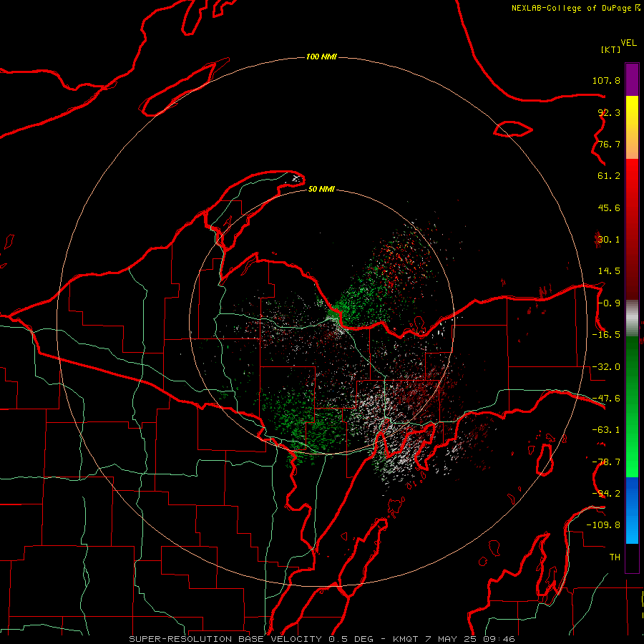Click the 100 NMI range ring label
The width and height of the screenshot is (644, 644).
[321, 57]
